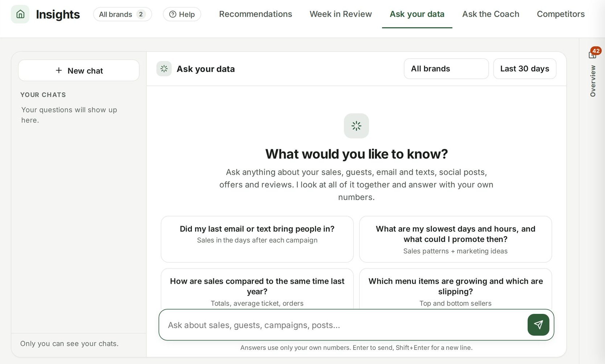Click the sparkle icon next to Ask your data header
The width and height of the screenshot is (605, 364).
164,69
